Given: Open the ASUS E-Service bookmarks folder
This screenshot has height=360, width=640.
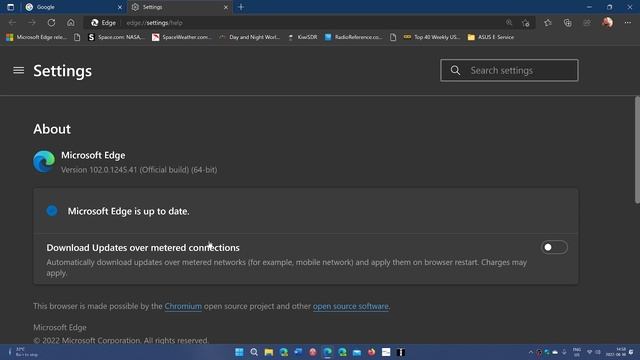Looking at the screenshot, I should (x=491, y=37).
